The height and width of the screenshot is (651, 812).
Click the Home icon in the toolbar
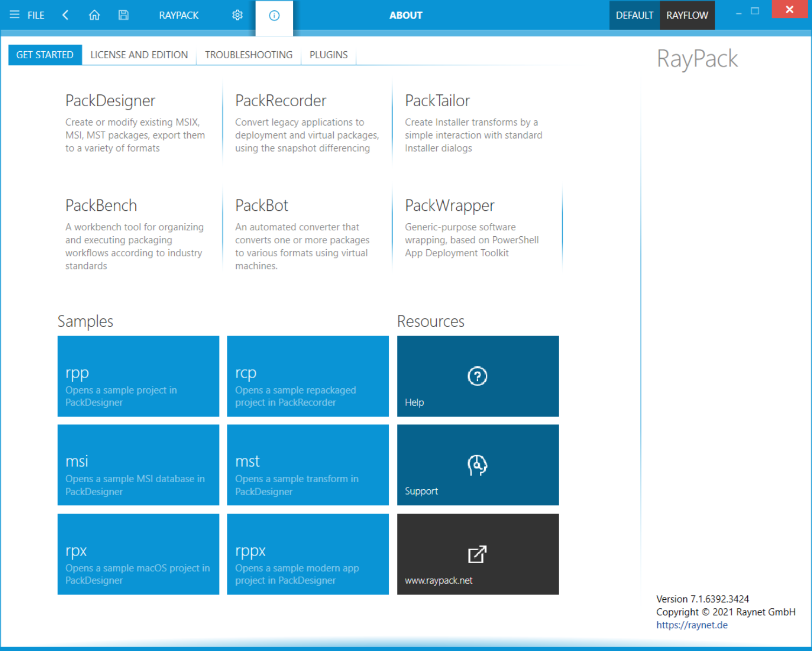[x=94, y=15]
